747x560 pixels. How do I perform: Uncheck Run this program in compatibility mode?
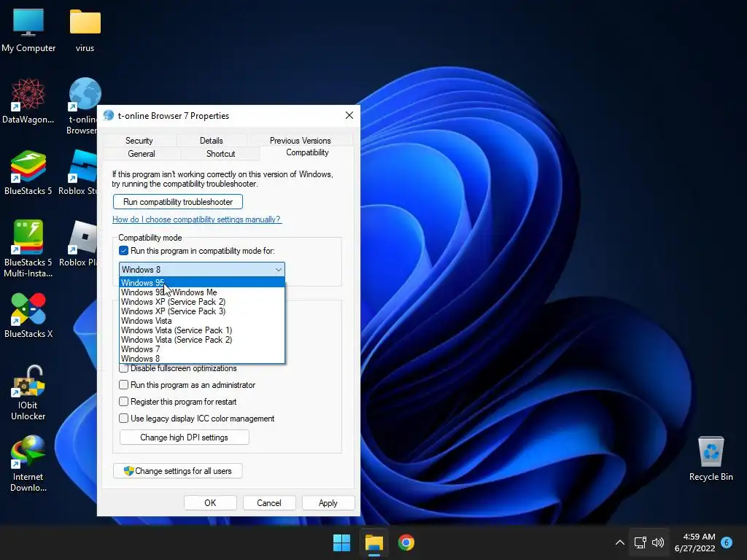[123, 251]
